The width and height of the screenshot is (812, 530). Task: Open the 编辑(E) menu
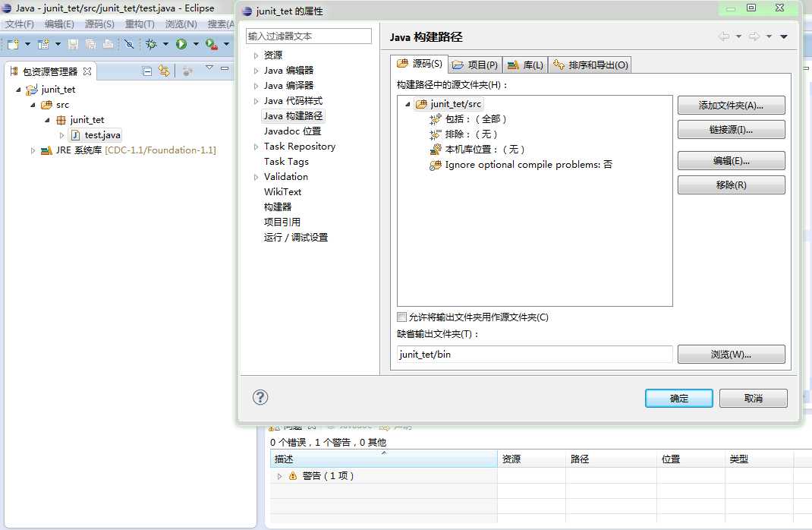tap(59, 24)
